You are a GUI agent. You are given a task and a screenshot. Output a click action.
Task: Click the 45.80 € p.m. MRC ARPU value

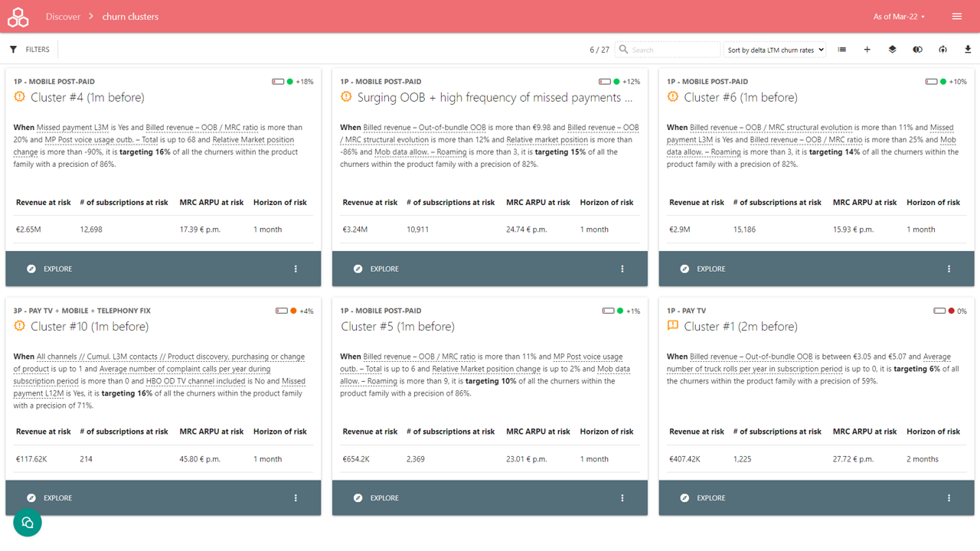[200, 459]
